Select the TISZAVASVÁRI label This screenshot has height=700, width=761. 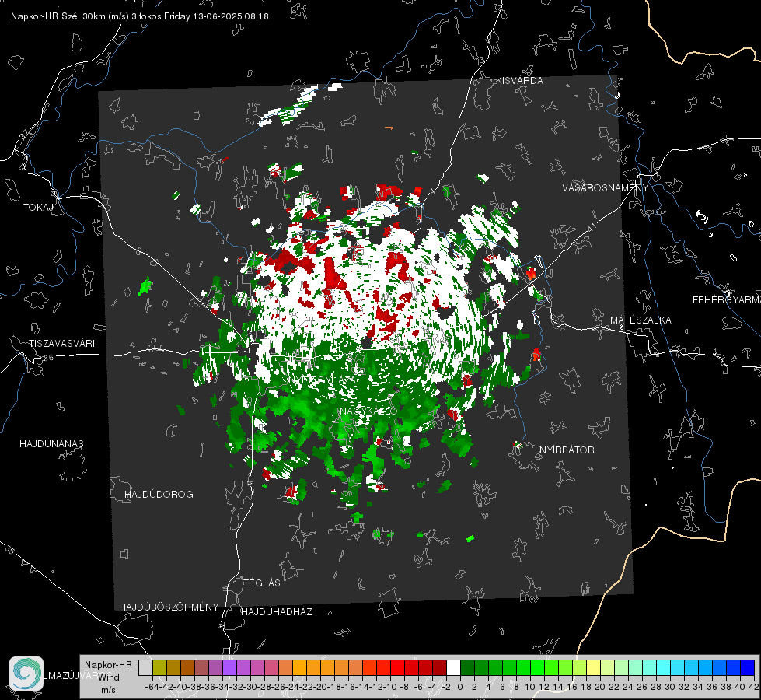pos(61,344)
